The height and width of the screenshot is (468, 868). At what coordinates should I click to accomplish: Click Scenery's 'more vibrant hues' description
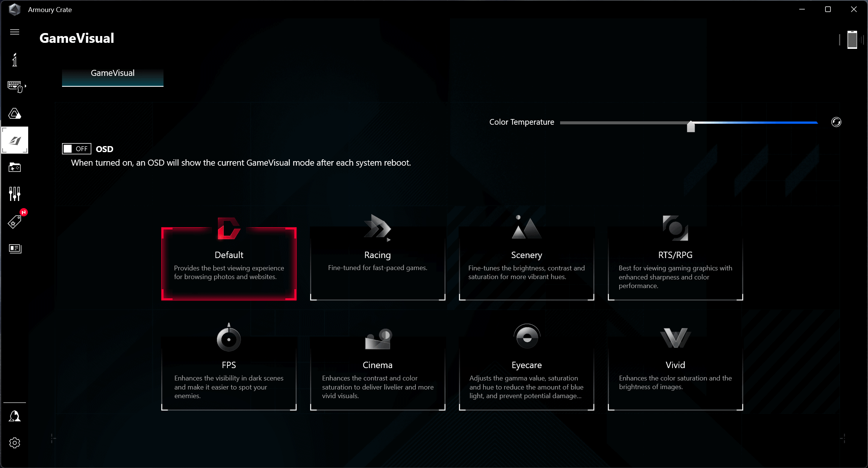point(526,272)
